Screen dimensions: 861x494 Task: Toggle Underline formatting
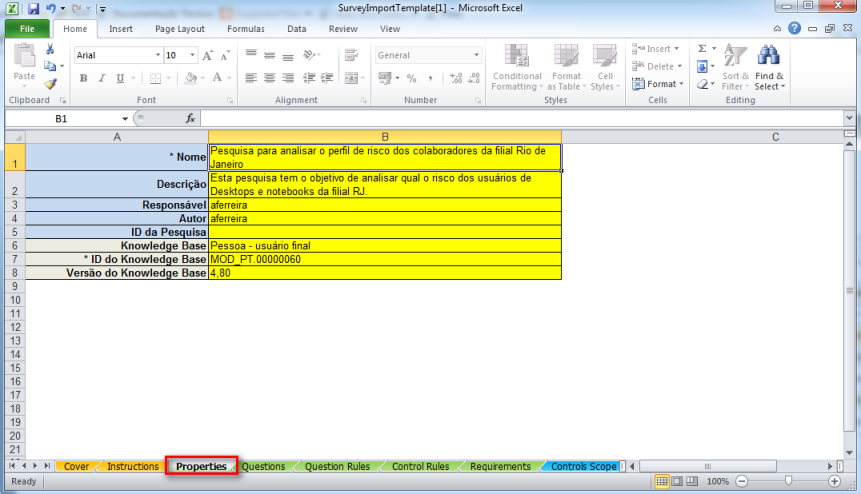click(x=120, y=78)
